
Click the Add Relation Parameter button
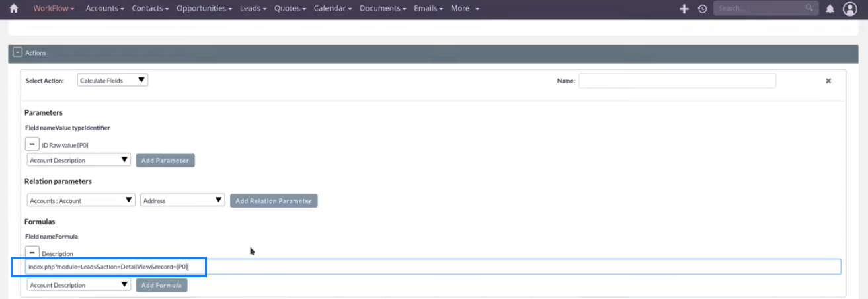274,200
